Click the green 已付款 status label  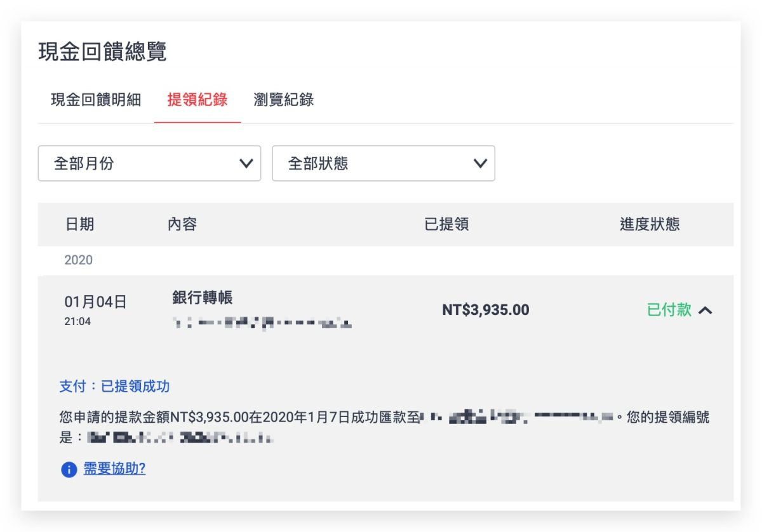point(669,310)
